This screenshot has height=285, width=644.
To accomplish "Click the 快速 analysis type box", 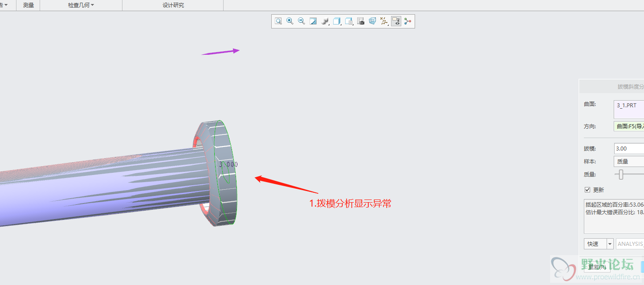I will (x=595, y=244).
